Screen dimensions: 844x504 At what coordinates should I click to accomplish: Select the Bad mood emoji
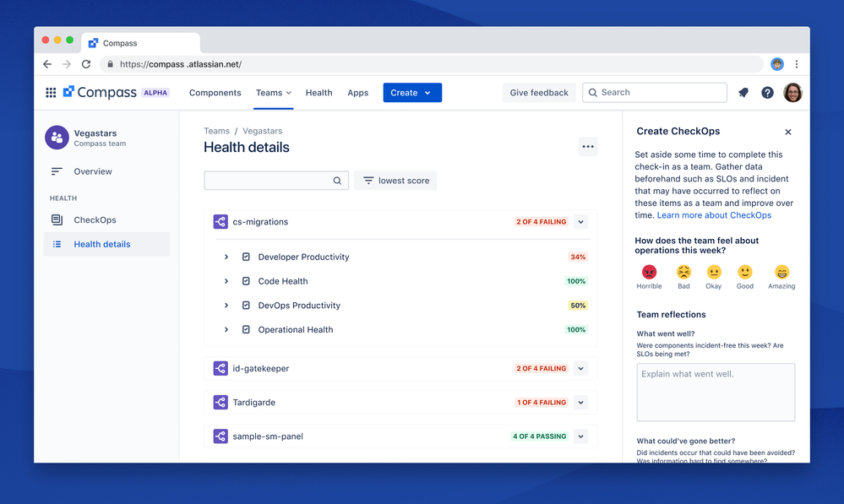pos(683,272)
